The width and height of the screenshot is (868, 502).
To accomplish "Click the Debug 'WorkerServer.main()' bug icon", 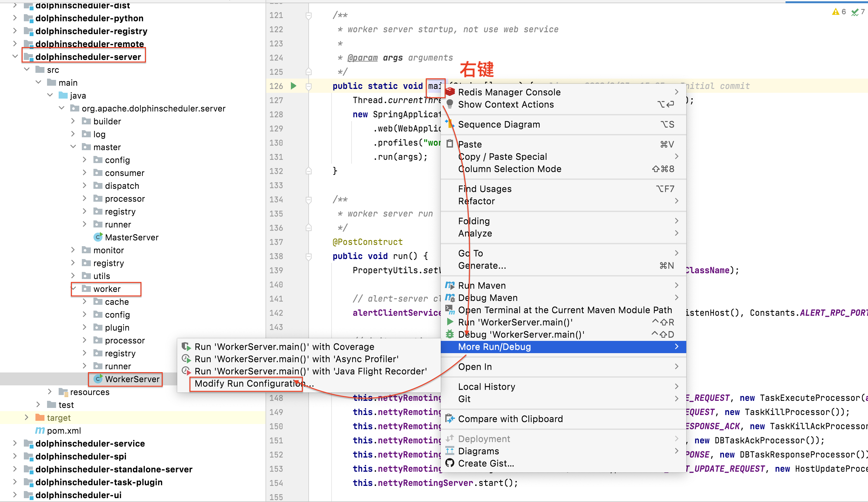I will (450, 334).
